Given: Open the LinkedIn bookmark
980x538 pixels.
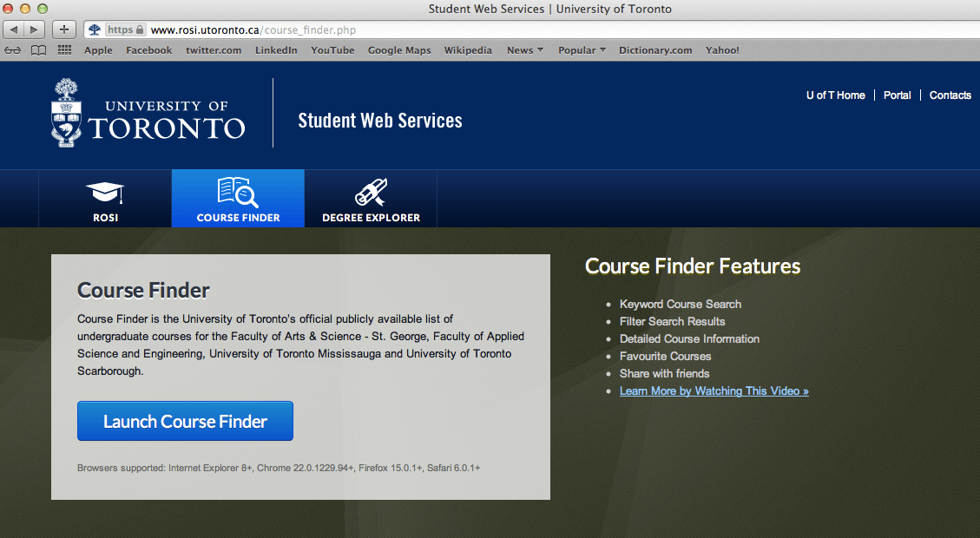Looking at the screenshot, I should 276,50.
